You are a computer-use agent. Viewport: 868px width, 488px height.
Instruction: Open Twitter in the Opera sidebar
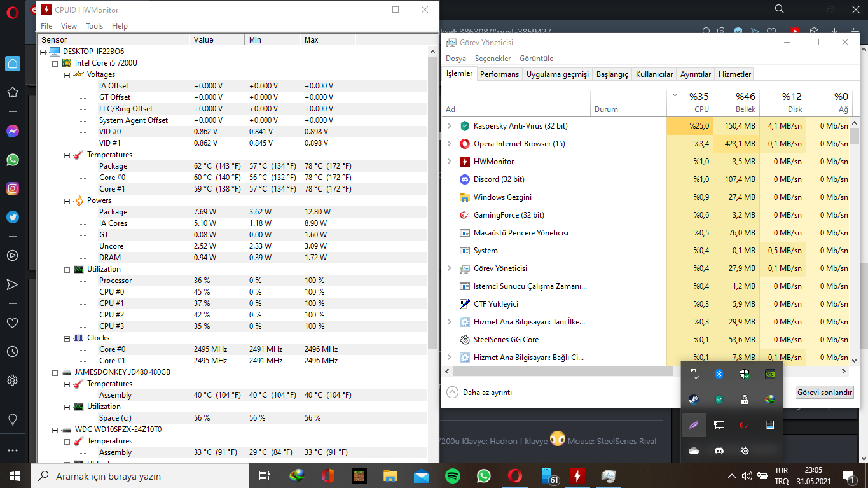pyautogui.click(x=12, y=217)
